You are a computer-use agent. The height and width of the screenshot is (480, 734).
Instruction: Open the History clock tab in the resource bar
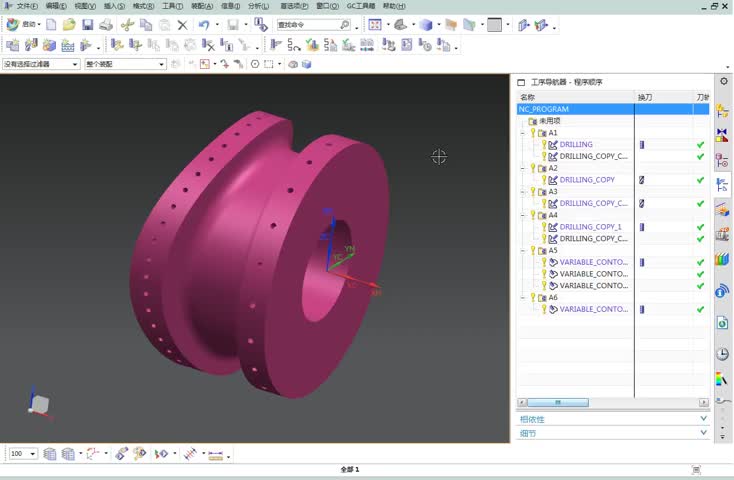723,355
